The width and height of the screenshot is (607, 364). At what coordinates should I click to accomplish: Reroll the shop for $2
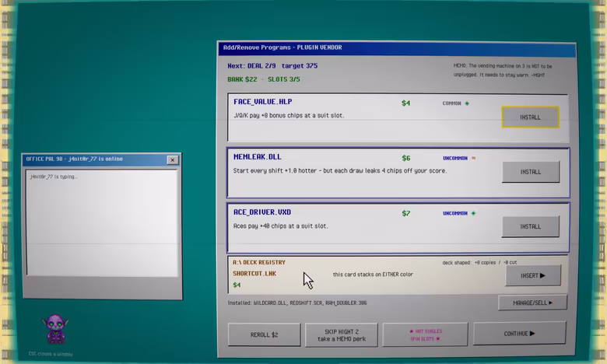pos(264,334)
